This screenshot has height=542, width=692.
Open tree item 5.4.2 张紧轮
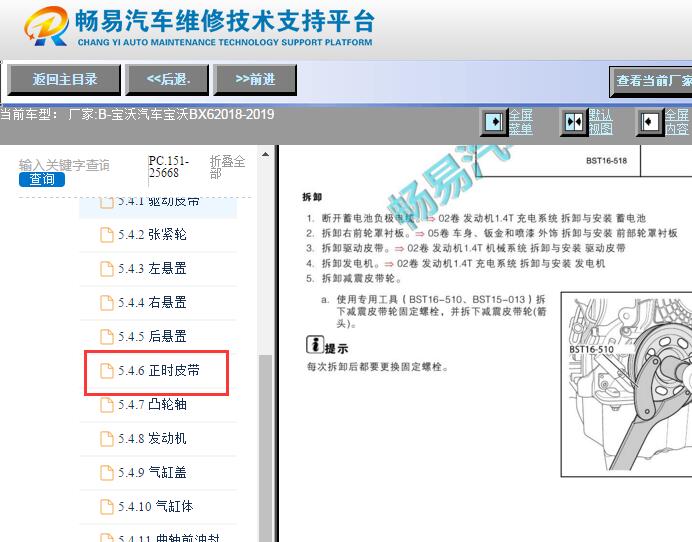click(152, 235)
